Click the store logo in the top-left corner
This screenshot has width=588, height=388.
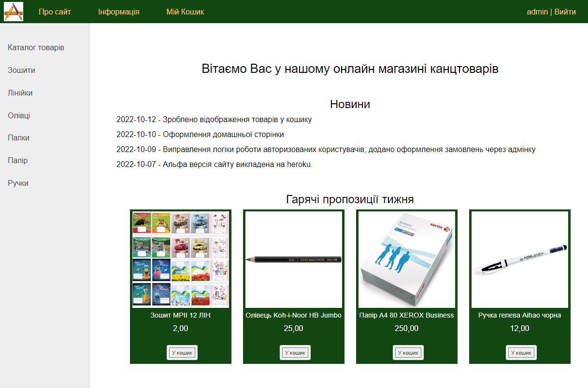point(13,12)
